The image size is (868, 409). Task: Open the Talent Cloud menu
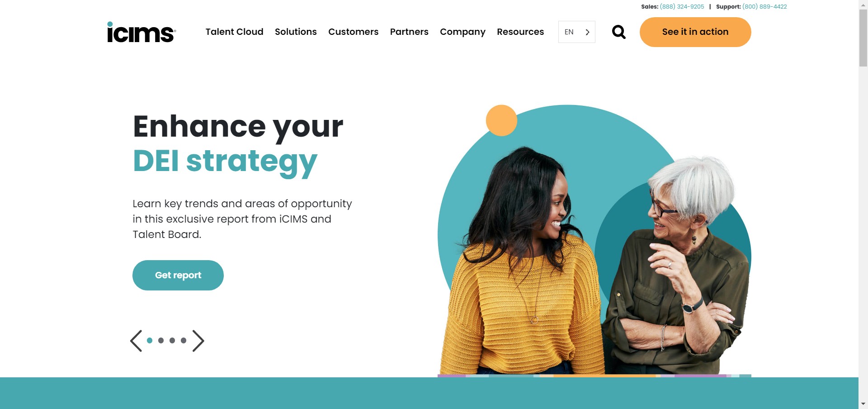tap(234, 32)
